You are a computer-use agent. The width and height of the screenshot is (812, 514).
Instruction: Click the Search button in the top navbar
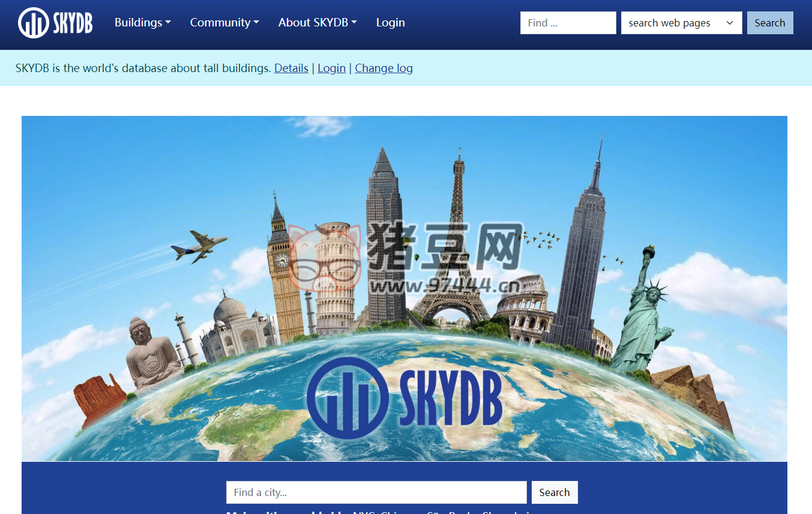pyautogui.click(x=770, y=22)
